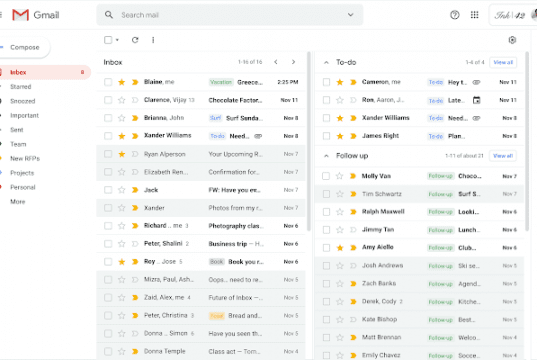The image size is (537, 360).
Task: Open Settings gear icon
Action: point(512,40)
